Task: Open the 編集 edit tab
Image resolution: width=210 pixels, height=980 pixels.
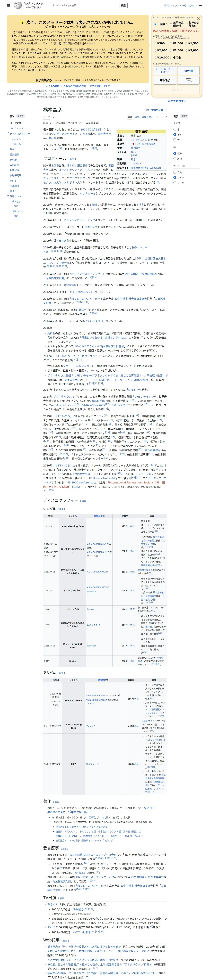Action: 137,117
